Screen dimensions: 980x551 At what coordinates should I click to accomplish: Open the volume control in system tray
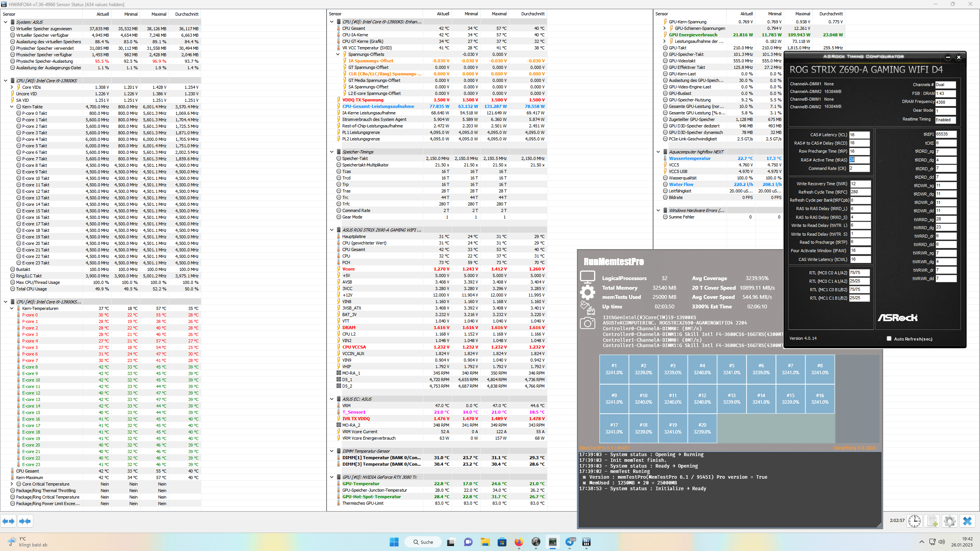942,542
